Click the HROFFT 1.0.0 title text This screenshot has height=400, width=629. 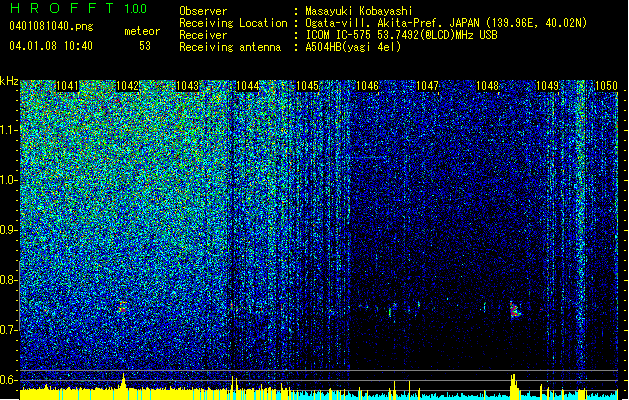click(78, 8)
